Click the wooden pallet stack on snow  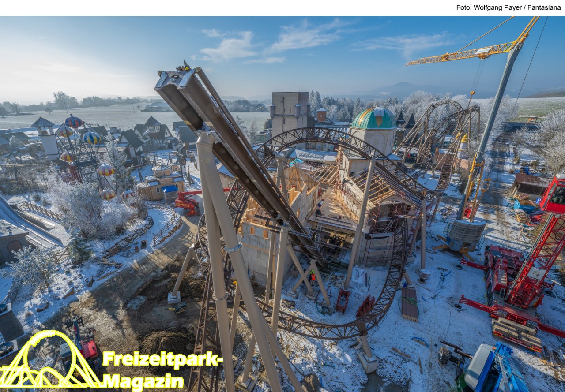pos(409,303)
